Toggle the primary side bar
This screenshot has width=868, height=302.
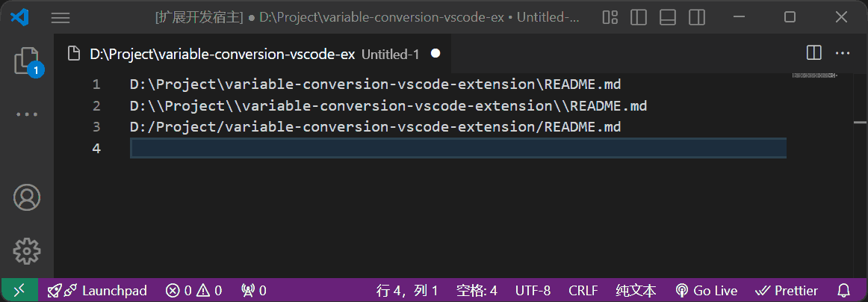(x=639, y=17)
